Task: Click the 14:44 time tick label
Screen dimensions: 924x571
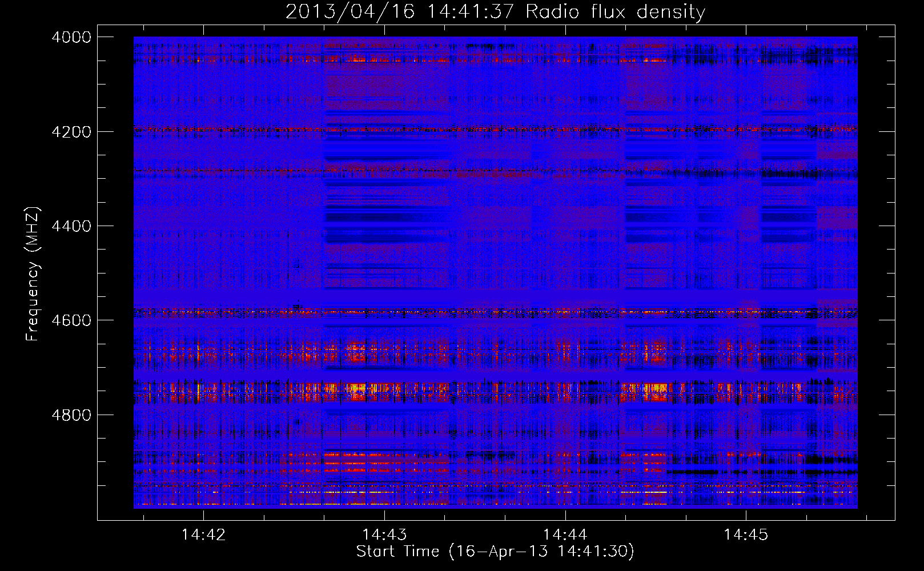Action: pos(565,534)
